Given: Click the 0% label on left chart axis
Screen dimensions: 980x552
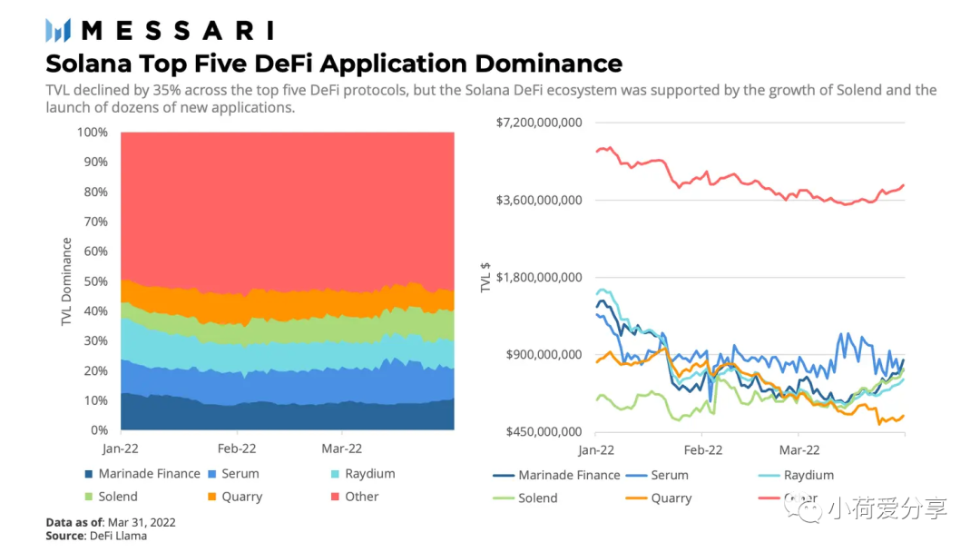Looking at the screenshot, I should tap(100, 430).
